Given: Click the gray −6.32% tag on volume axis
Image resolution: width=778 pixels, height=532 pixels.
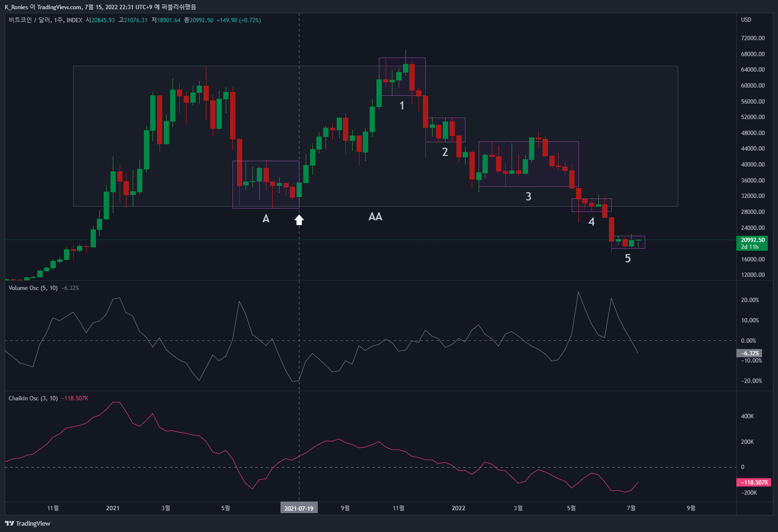Looking at the screenshot, I should (x=749, y=353).
